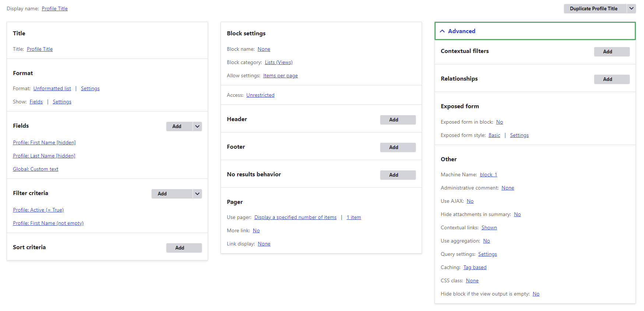Add a relationship
The height and width of the screenshot is (311, 644).
pyautogui.click(x=612, y=79)
